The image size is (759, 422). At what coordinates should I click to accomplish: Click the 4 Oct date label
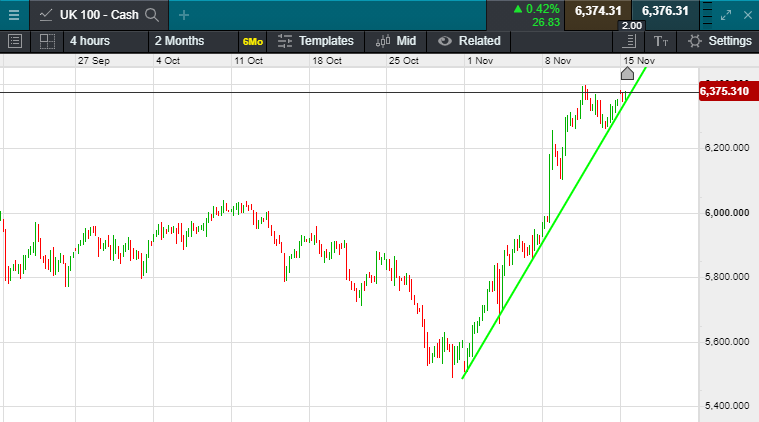coord(168,61)
